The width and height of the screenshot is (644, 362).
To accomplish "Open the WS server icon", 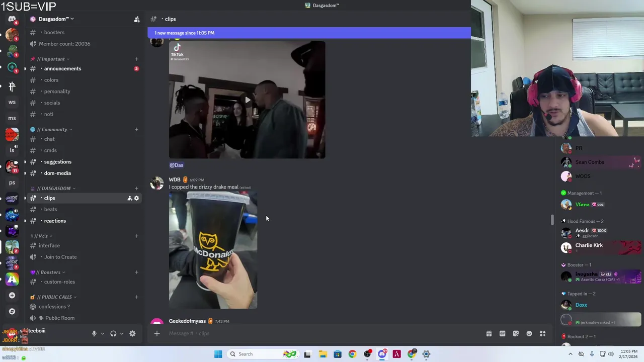I will click(12, 102).
